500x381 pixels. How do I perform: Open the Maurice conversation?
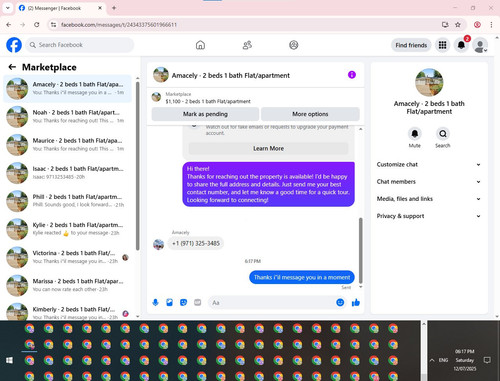coord(68,145)
